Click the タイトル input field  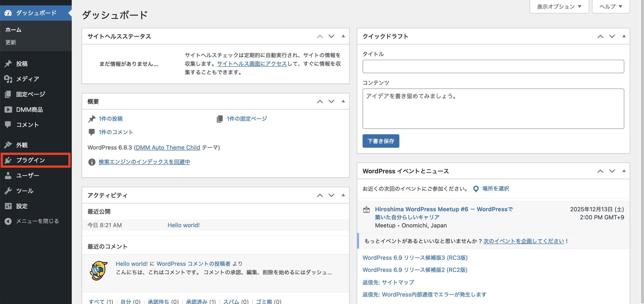493,66
